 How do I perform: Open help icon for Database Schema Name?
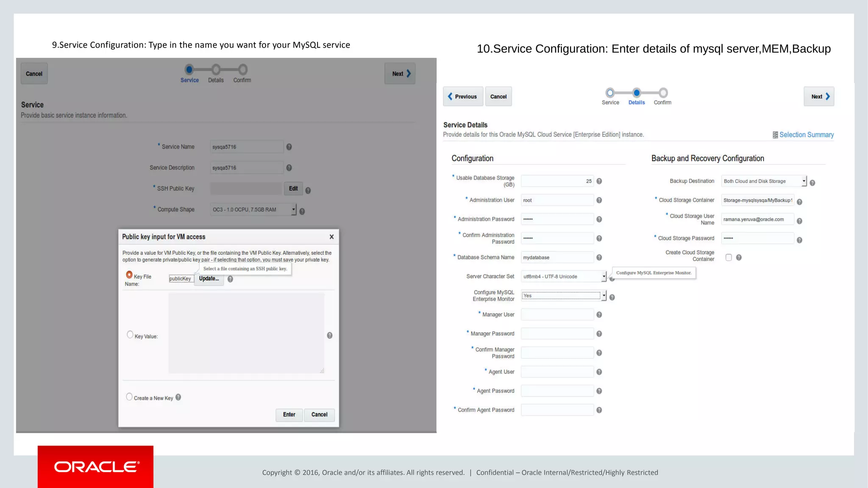599,258
